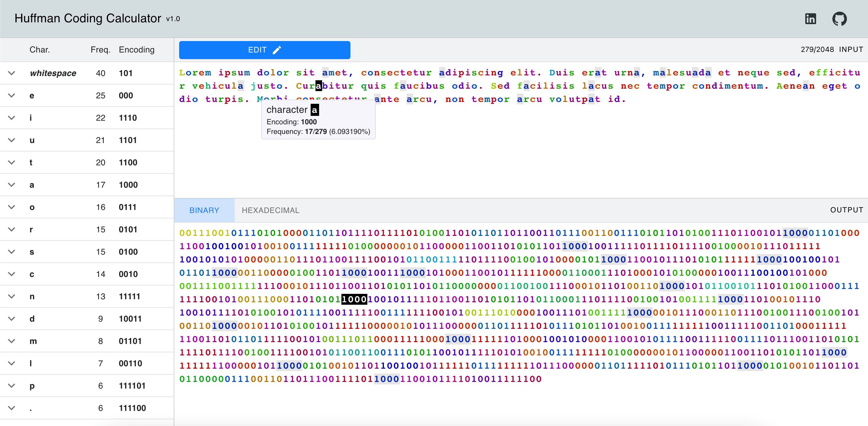Click the word 'condimentum' in input text
868x426 pixels.
pos(727,86)
